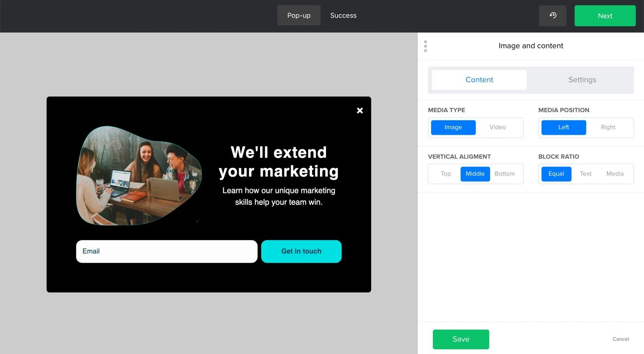Set media type to Image
The width and height of the screenshot is (644, 354).
(453, 127)
